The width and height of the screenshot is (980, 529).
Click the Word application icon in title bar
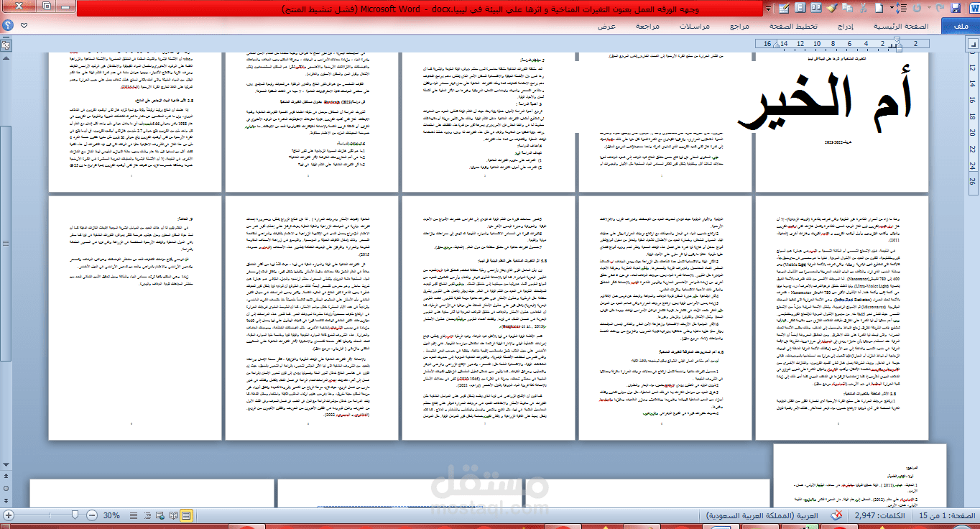[x=974, y=8]
